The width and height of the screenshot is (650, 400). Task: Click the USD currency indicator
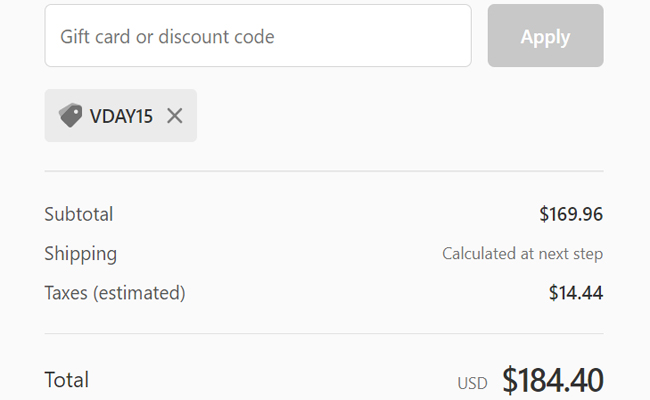point(473,383)
